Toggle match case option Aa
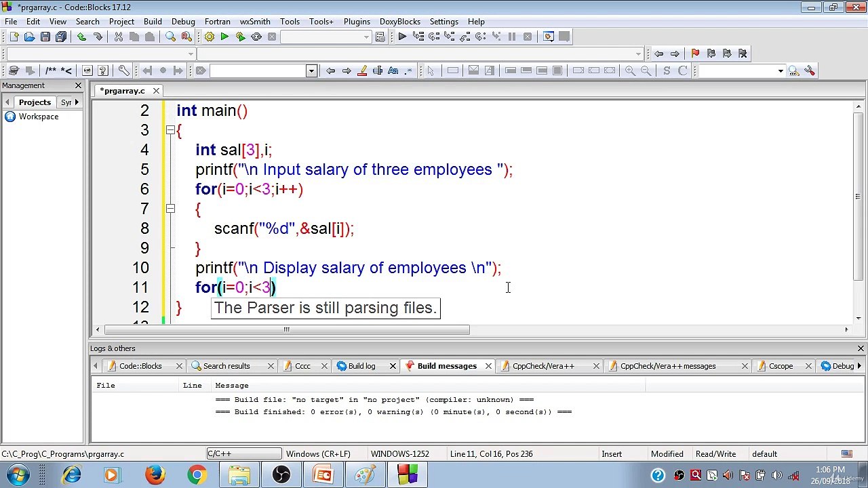 [393, 70]
